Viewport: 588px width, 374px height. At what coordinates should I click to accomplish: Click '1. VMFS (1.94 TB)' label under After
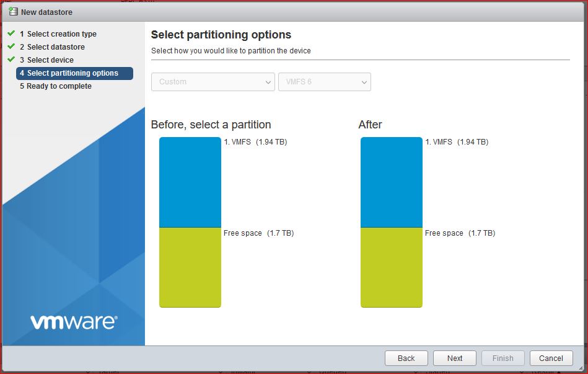(457, 142)
